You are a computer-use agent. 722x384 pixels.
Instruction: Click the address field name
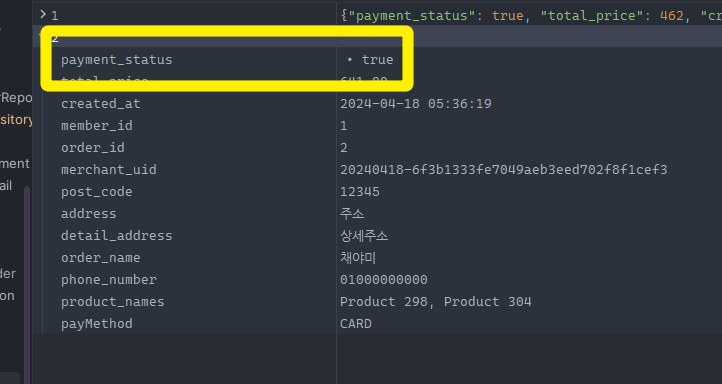(88, 214)
